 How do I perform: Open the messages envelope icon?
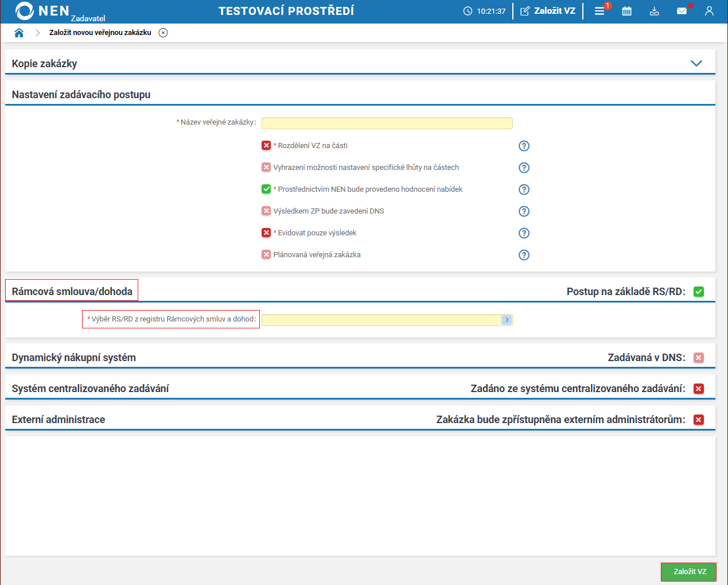click(x=682, y=11)
